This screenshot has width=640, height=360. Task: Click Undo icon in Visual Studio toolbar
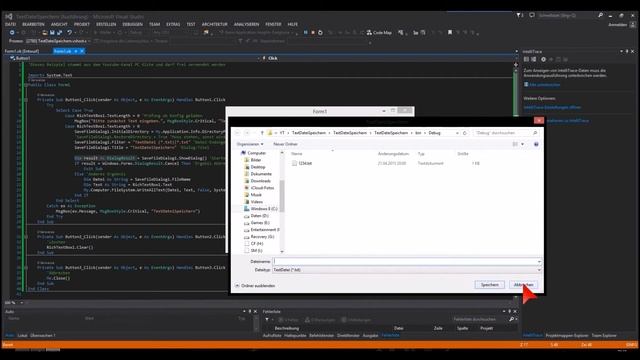click(69, 33)
